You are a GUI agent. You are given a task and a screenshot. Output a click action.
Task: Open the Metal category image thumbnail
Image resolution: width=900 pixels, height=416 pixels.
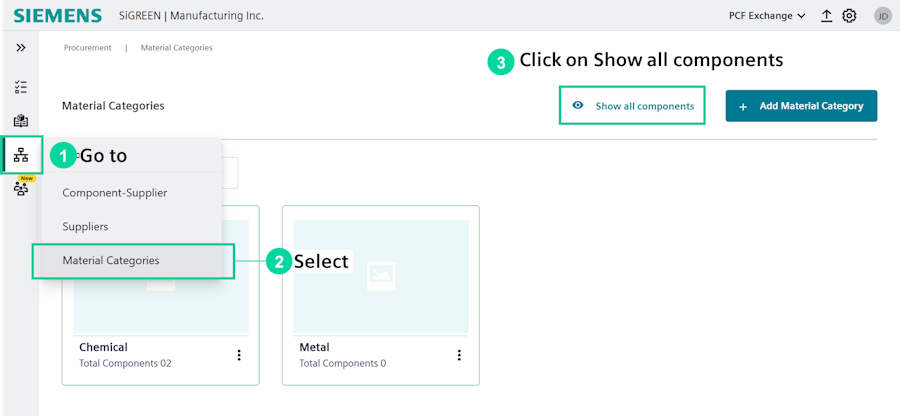(381, 275)
